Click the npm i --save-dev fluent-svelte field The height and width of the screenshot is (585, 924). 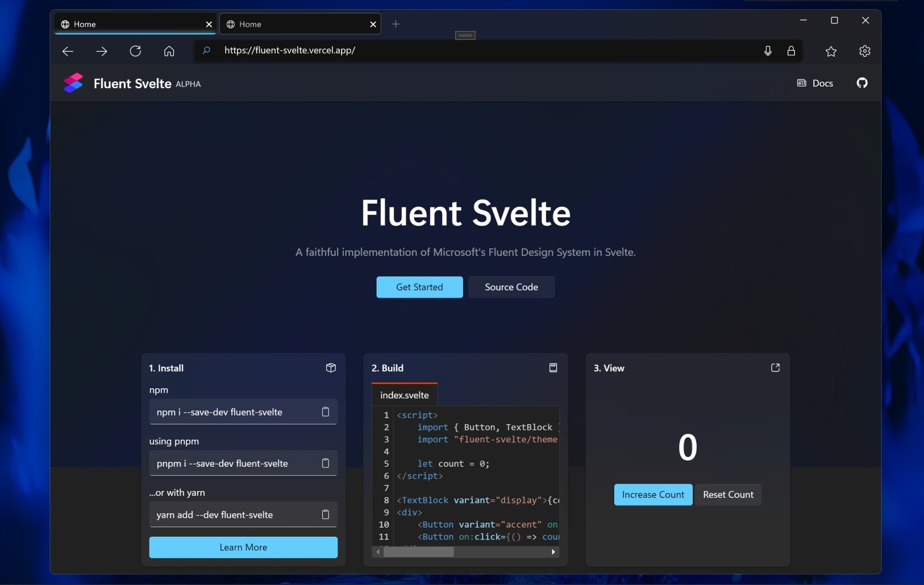click(x=243, y=412)
